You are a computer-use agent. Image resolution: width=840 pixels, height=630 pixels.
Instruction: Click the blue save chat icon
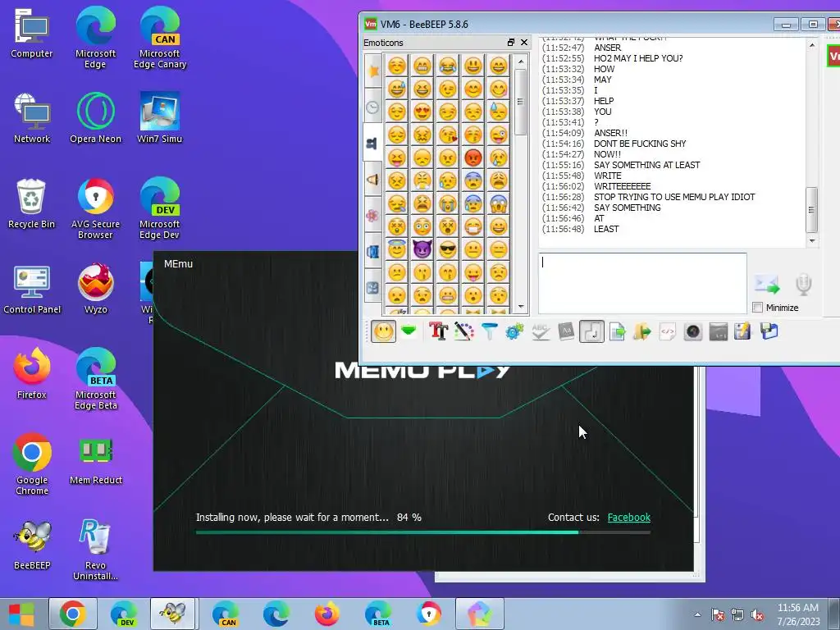[x=769, y=331]
